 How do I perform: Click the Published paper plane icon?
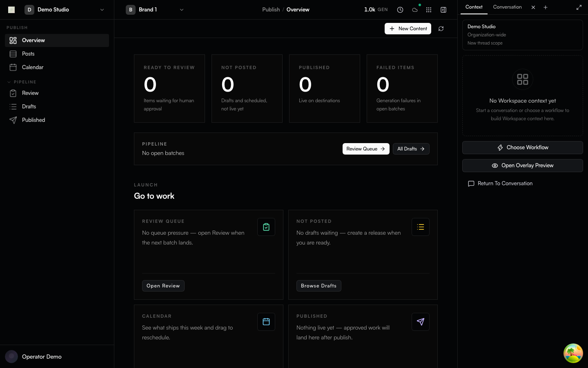pyautogui.click(x=421, y=322)
